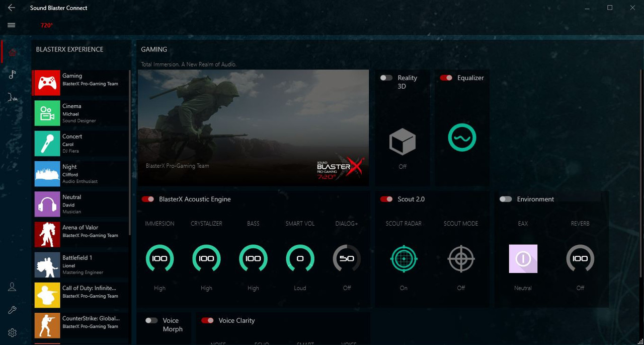Click the Call of Duty: Infinite profile text
Screen dimensions: 644x345
point(90,288)
